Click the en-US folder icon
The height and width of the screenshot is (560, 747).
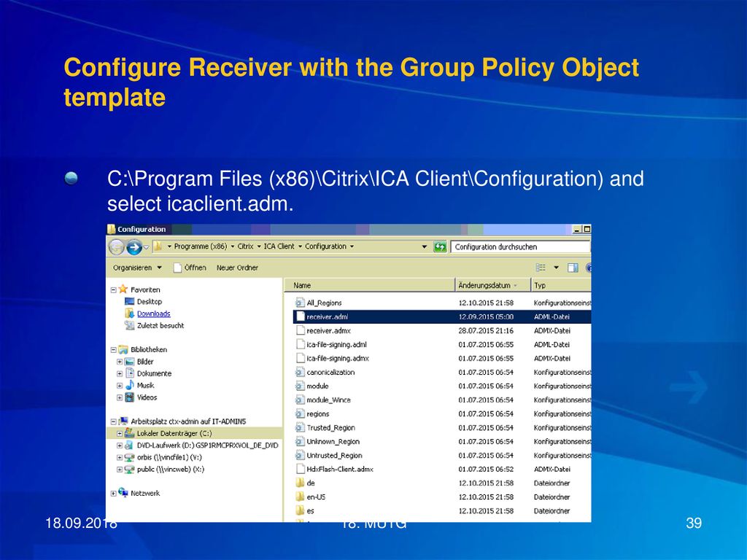tap(300, 497)
